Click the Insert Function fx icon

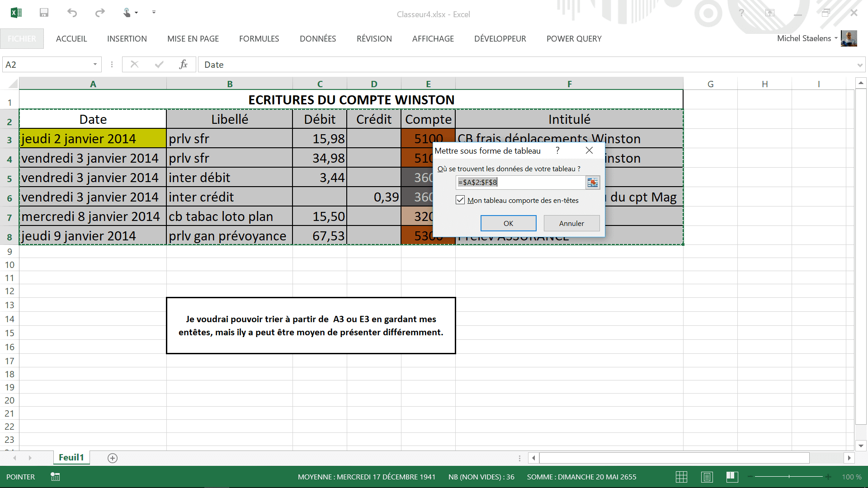pos(183,65)
